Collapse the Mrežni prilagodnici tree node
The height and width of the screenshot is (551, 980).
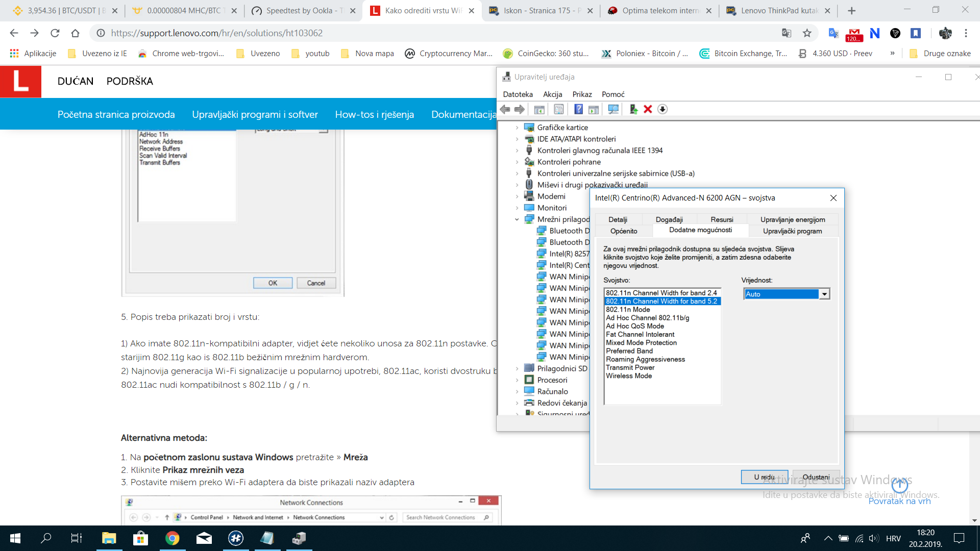[x=517, y=219]
